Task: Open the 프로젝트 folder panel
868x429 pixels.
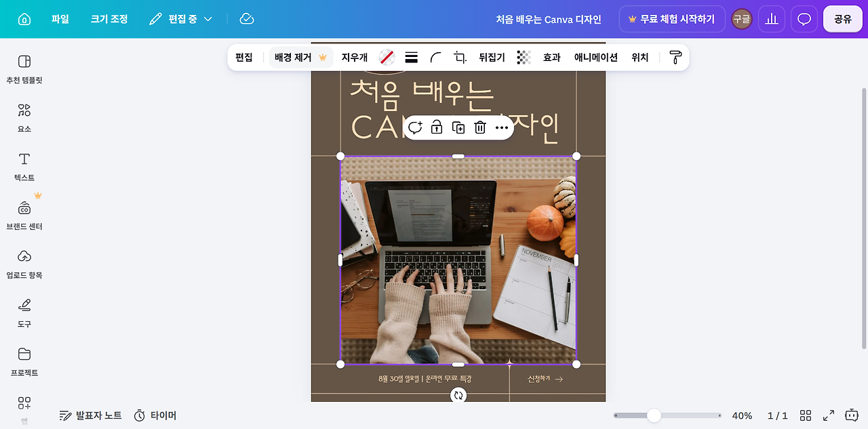Action: 24,361
